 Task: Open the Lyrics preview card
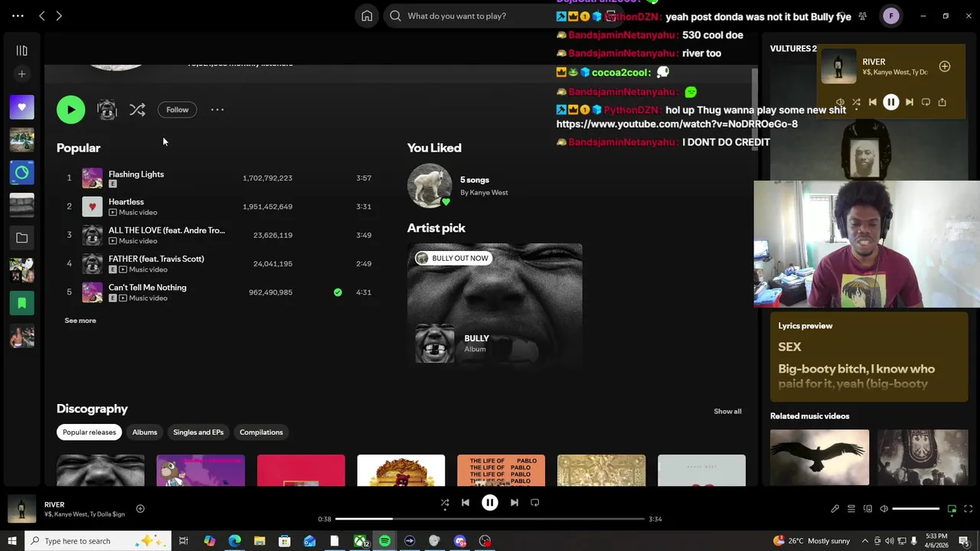click(869, 357)
